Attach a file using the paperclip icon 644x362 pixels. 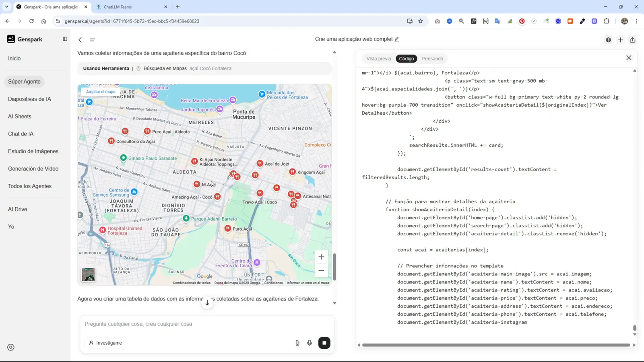297,342
